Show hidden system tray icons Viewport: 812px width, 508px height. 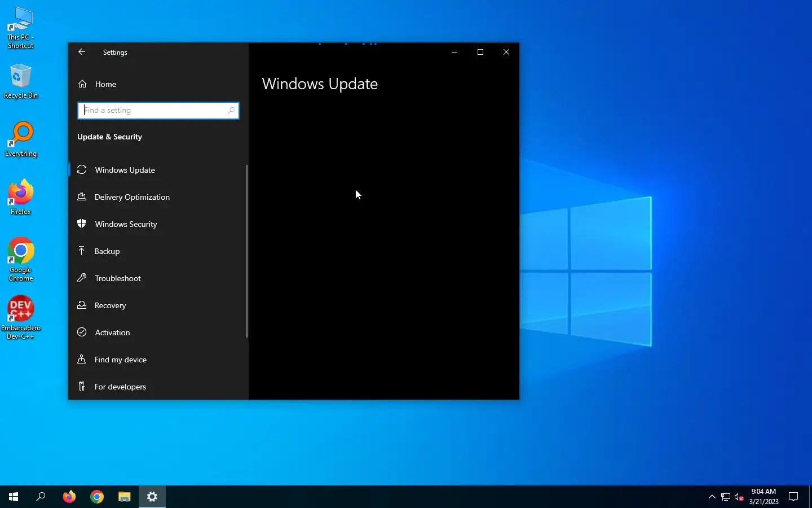(712, 497)
